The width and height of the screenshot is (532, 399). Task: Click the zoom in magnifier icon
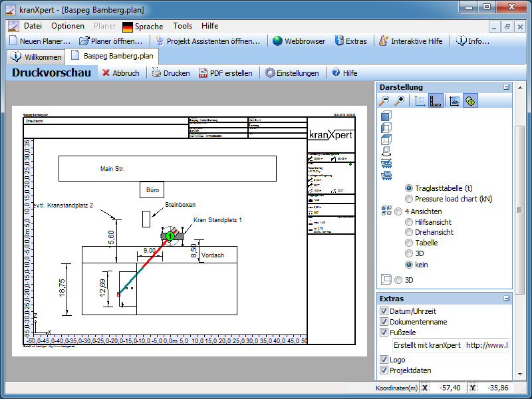(x=399, y=101)
